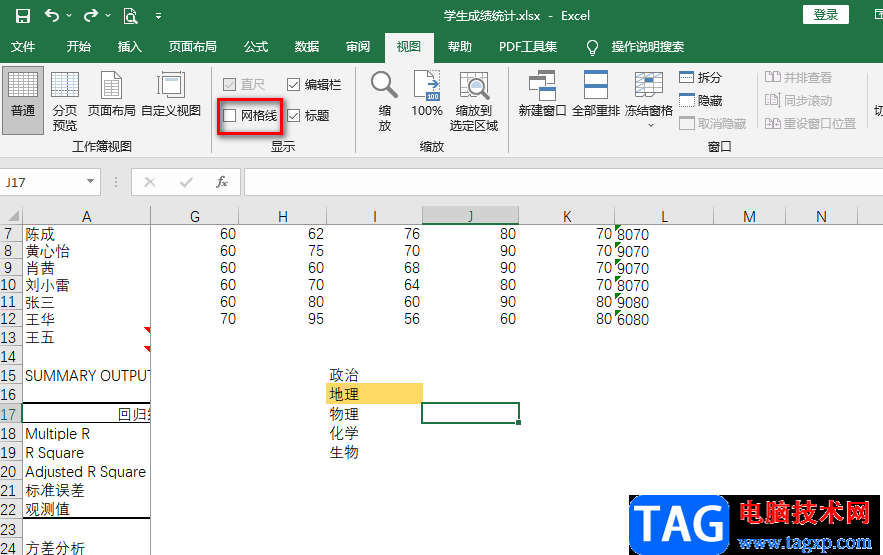Open the redo history dropdown arrow
Screen dimensions: 883x555
tap(108, 16)
